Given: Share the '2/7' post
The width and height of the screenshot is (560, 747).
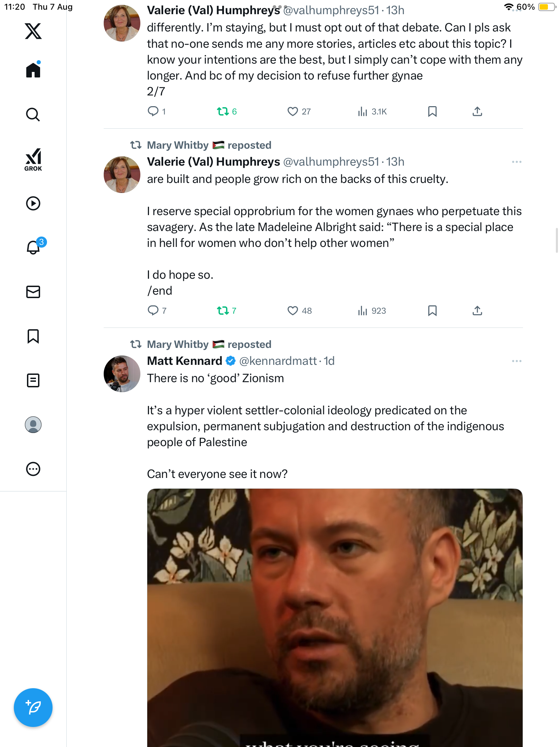Looking at the screenshot, I should 477,111.
